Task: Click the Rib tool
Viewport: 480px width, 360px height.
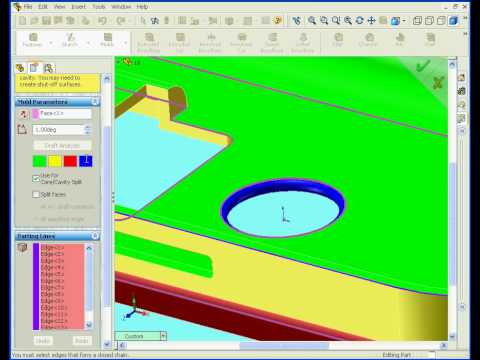Action: pyautogui.click(x=399, y=40)
